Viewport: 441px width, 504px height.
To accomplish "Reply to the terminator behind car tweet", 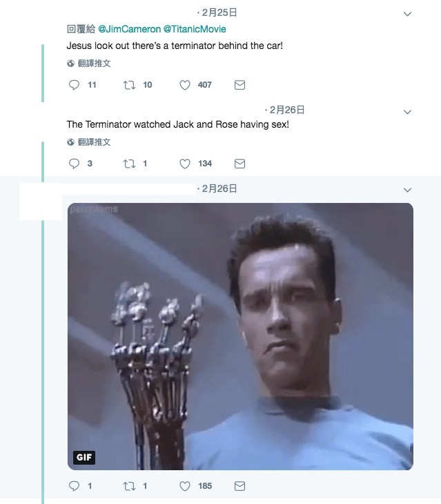I will click(75, 85).
